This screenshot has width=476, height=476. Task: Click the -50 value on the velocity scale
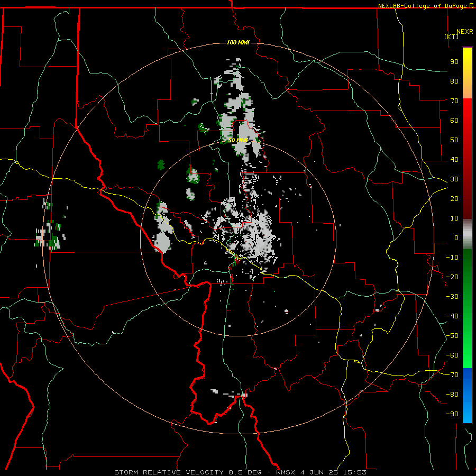point(452,336)
